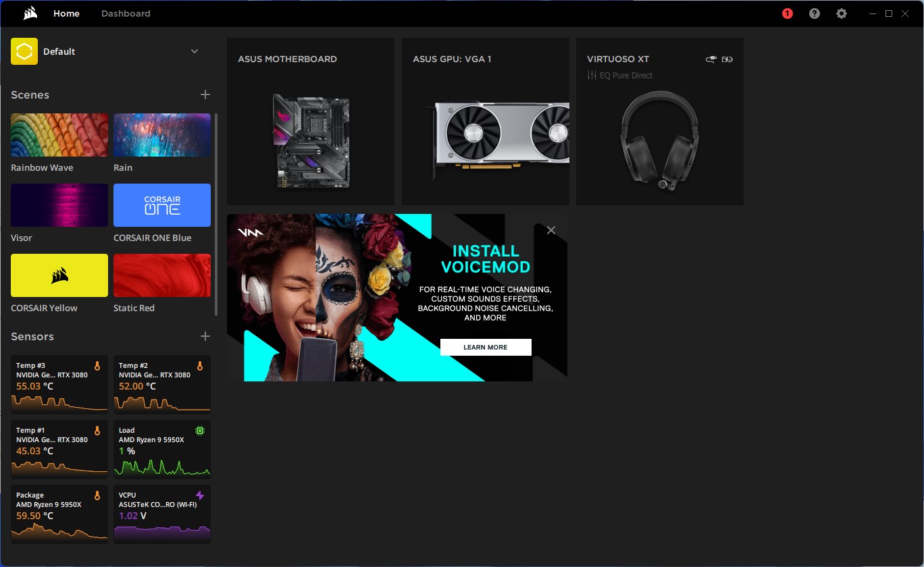Click the CPU Load chip icon
The width and height of the screenshot is (924, 567).
[x=200, y=431]
